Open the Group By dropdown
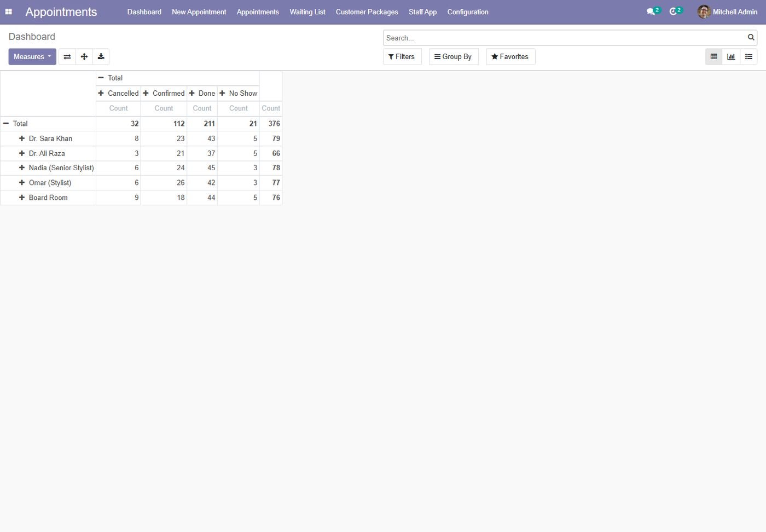Screen dimensions: 766x532 pos(454,56)
